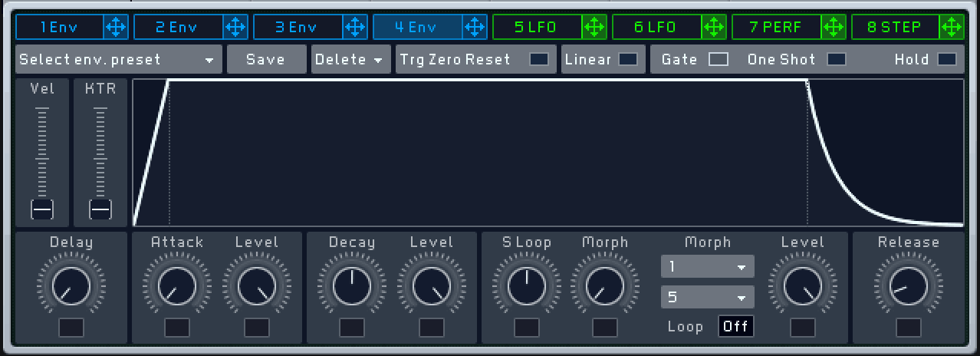Open the Delete dropdown menu

(351, 59)
